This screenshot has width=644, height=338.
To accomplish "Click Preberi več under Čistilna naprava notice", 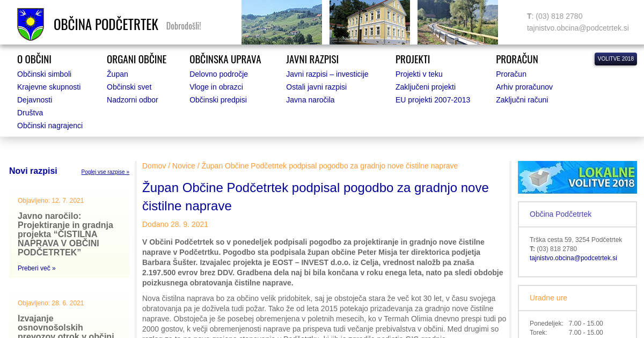I will tap(36, 268).
